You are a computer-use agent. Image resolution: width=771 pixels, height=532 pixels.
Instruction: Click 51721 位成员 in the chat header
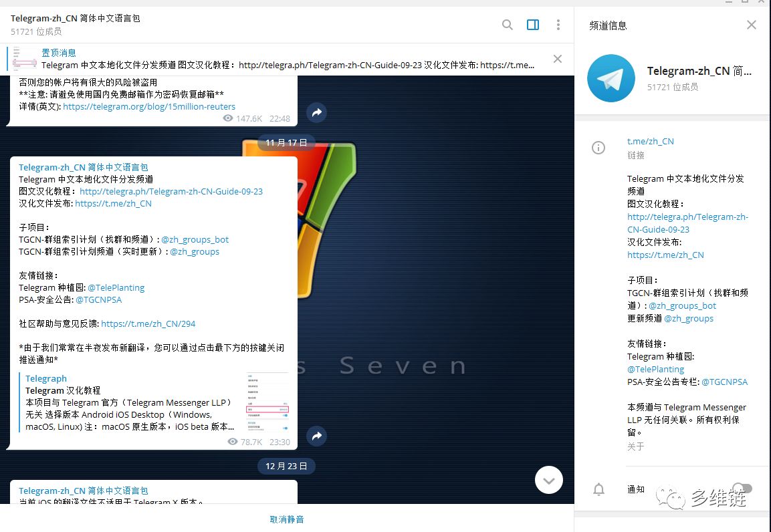(36, 31)
